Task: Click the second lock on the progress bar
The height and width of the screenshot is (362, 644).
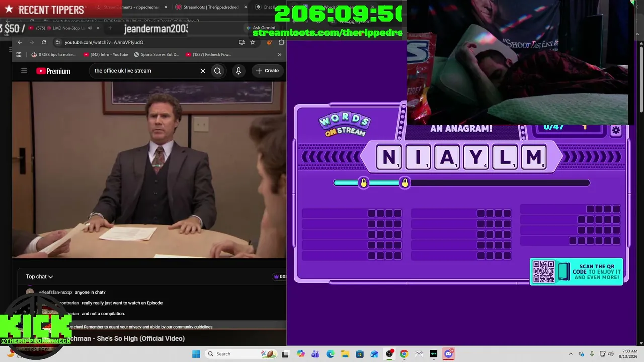Action: [405, 183]
